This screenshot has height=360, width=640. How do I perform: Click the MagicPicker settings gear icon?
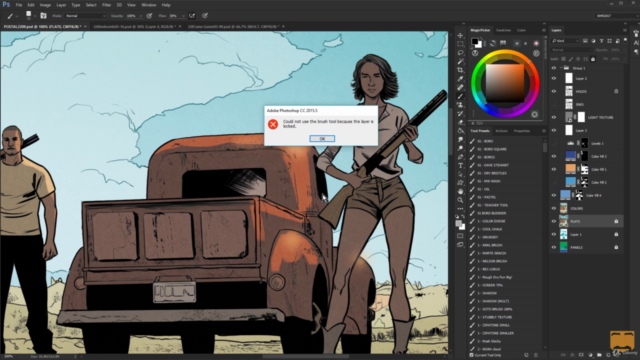(534, 115)
